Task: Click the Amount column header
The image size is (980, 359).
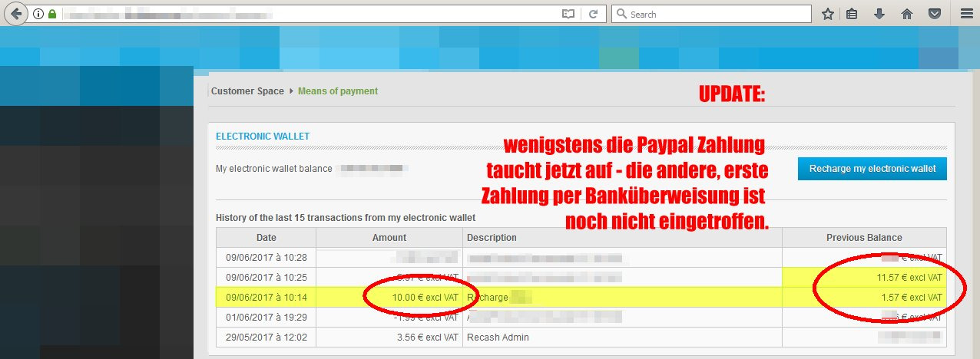Action: 389,238
